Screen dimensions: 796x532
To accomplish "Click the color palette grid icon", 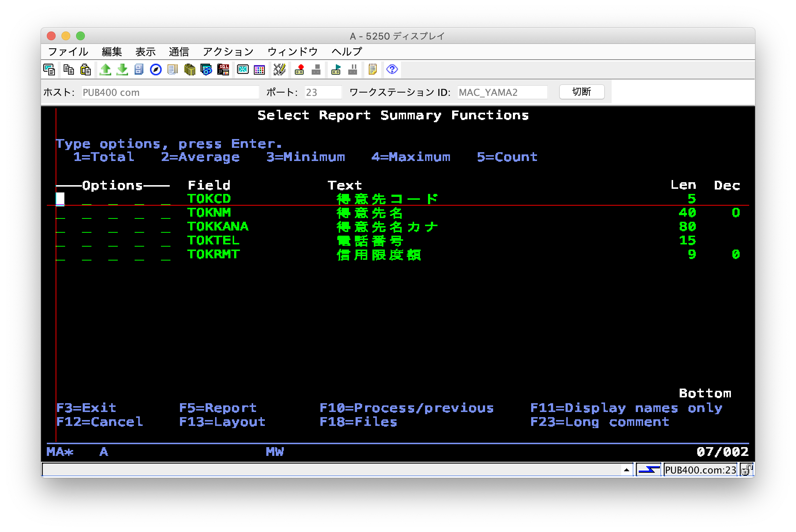I will pyautogui.click(x=259, y=69).
